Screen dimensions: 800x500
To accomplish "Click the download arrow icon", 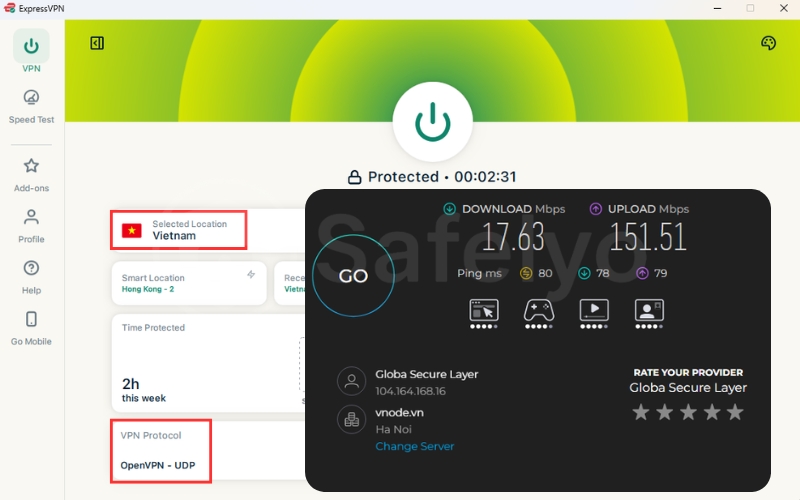I will [x=449, y=209].
